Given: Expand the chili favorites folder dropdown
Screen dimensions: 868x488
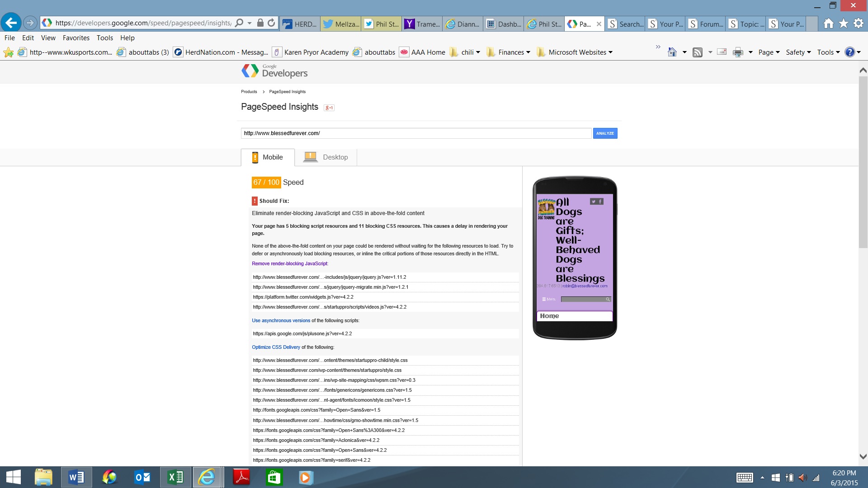Looking at the screenshot, I should tap(478, 52).
